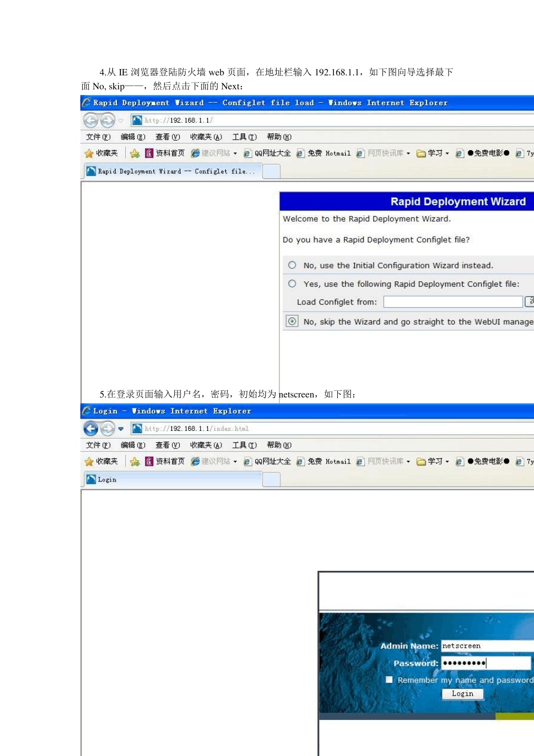Screen dimensions: 534x756
Task: Open QQ网址大全 bookmark in Wizard window
Action: (267, 153)
